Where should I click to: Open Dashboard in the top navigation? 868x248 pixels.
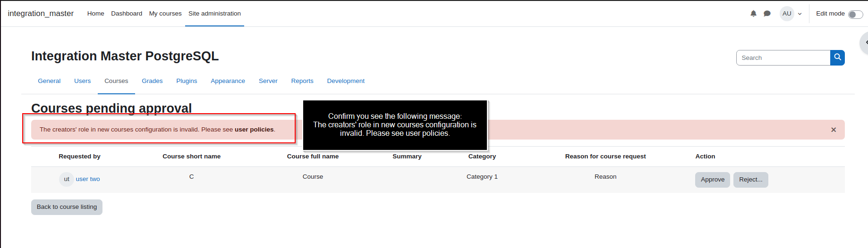point(127,14)
